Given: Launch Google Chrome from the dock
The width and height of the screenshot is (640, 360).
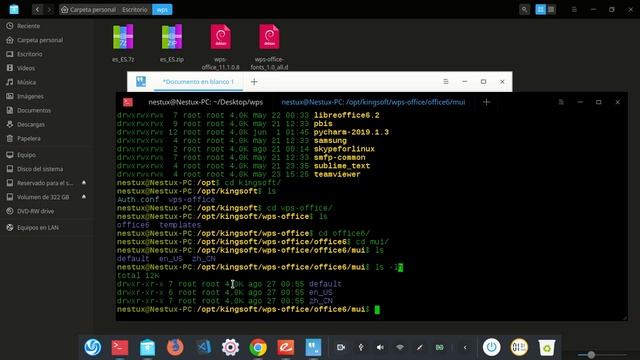Looking at the screenshot, I should click(x=258, y=347).
